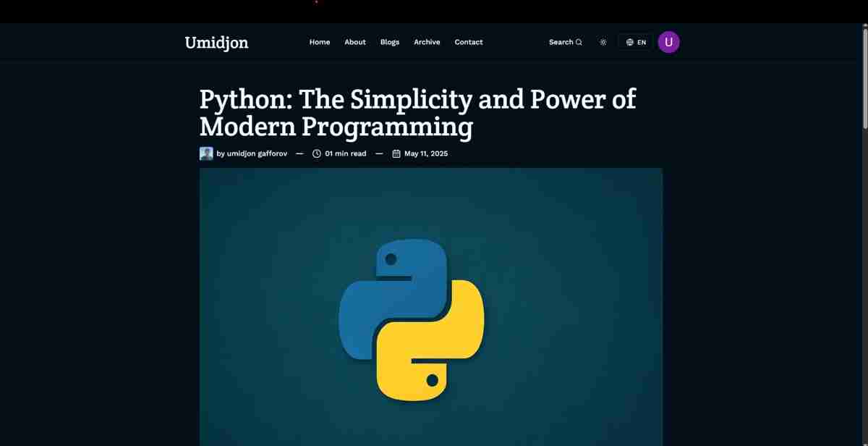Click the May 11, 2025 publish date

[x=426, y=153]
